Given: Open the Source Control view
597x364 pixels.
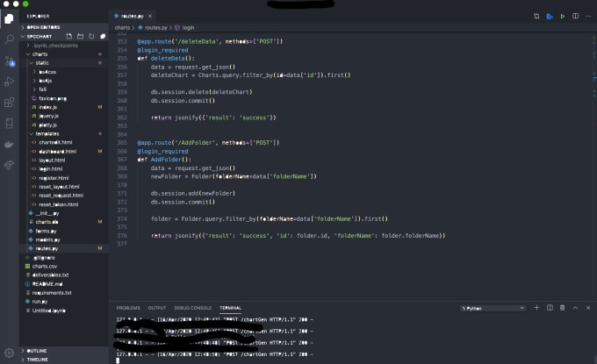Looking at the screenshot, I should (9, 61).
